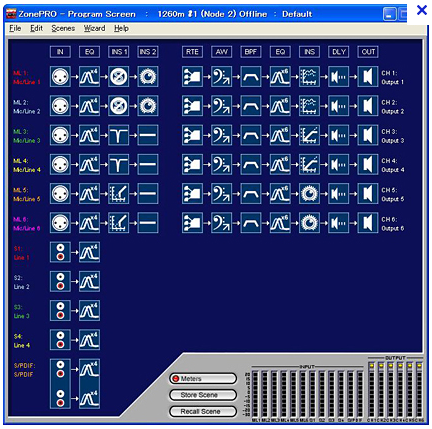Viewport: 432px width, 429px height.
Task: Open the CH 1 compressor insert block
Action: [x=309, y=77]
